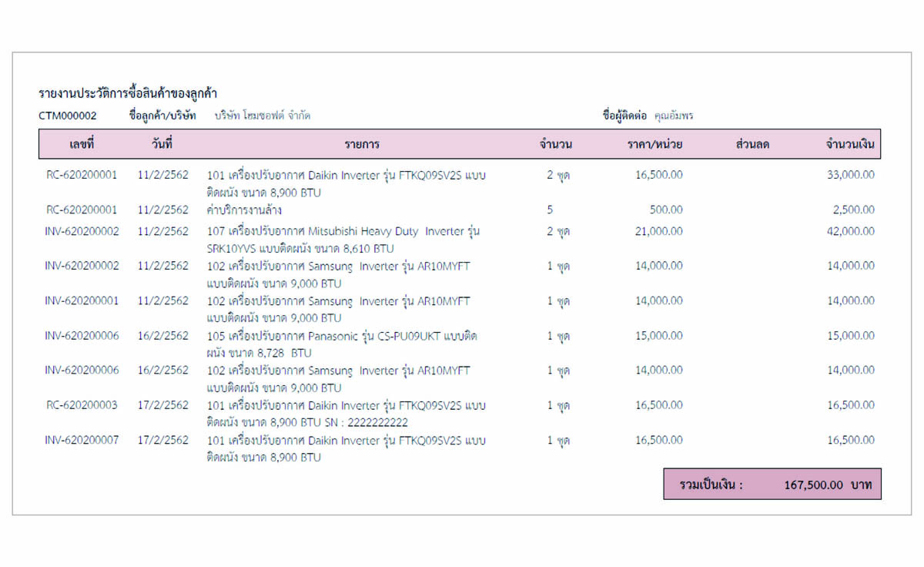Select the รายการ column header
This screenshot has width=924, height=567.
coord(362,144)
